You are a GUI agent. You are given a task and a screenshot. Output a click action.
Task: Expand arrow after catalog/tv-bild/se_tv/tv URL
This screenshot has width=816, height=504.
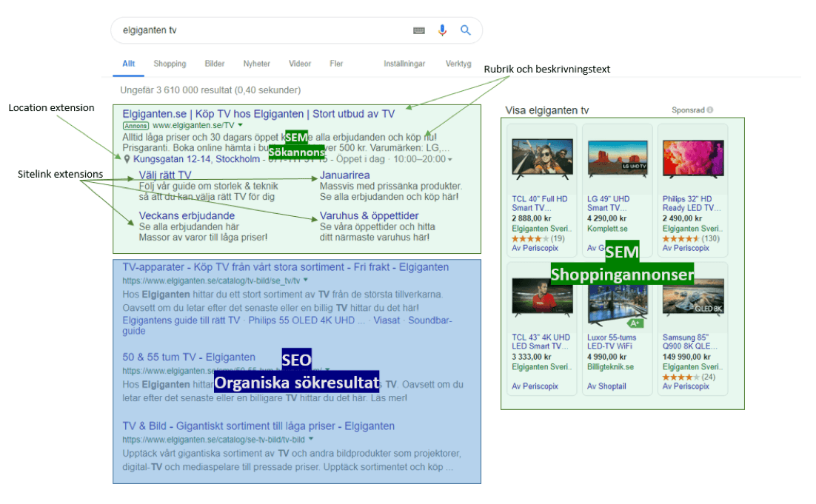point(306,280)
